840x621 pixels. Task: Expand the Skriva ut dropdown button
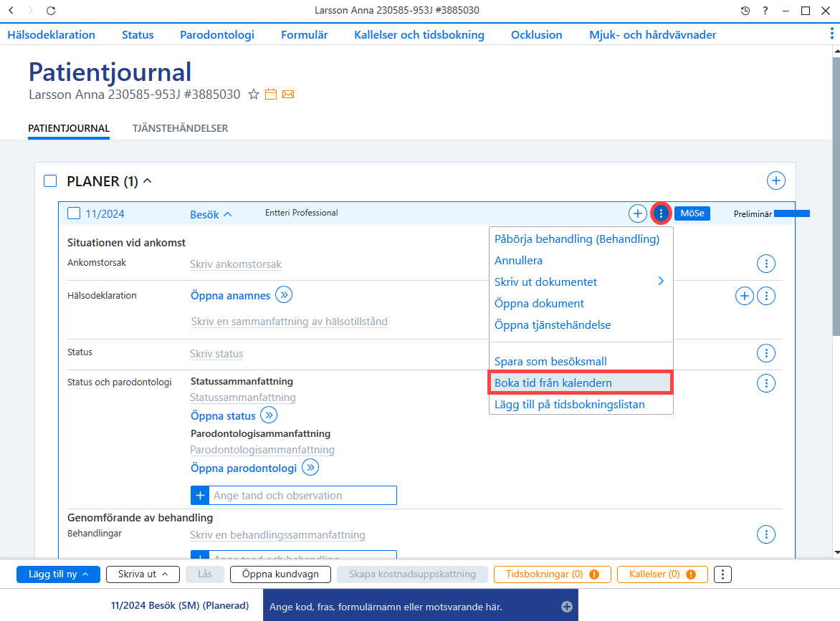click(143, 574)
